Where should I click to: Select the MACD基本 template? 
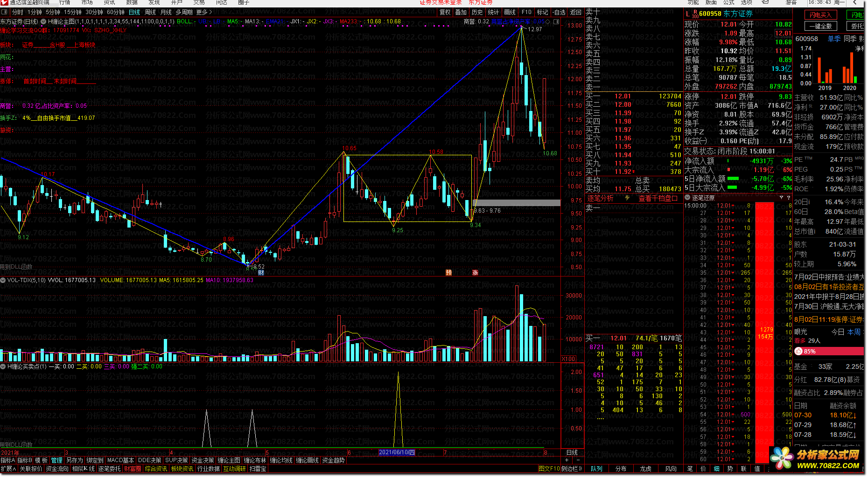(120, 460)
